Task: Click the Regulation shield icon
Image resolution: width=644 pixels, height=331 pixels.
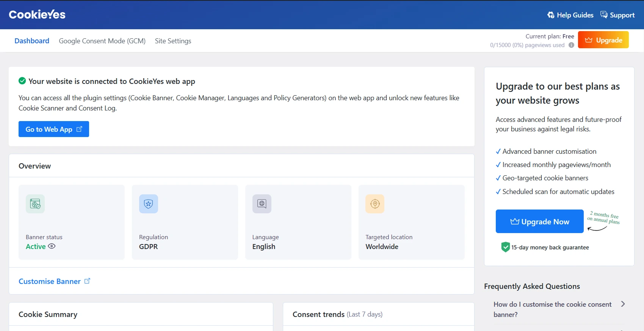Action: coord(149,204)
